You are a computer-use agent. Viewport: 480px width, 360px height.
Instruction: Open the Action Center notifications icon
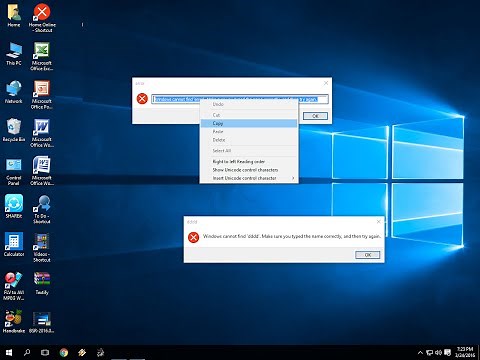448,352
